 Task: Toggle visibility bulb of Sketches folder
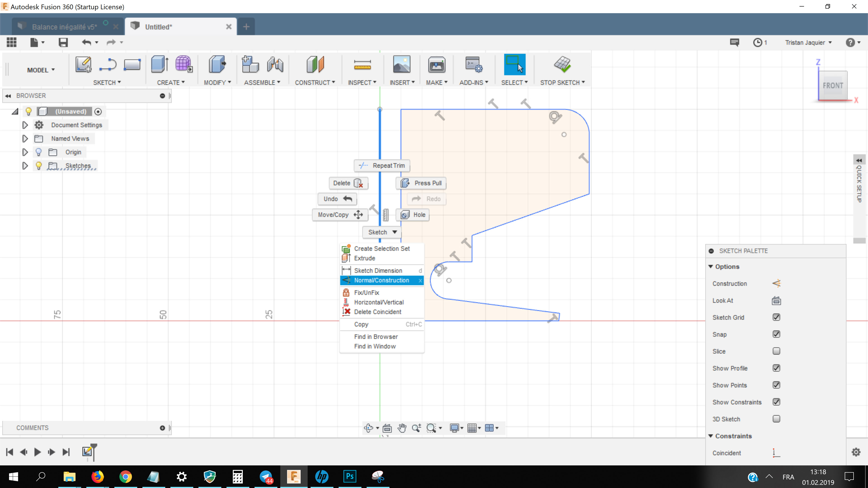pos(38,166)
